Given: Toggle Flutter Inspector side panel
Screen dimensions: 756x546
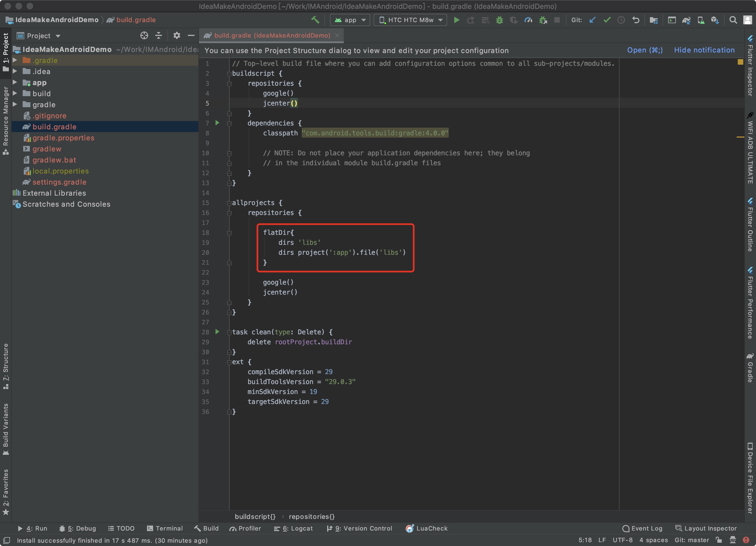Looking at the screenshot, I should [x=750, y=67].
